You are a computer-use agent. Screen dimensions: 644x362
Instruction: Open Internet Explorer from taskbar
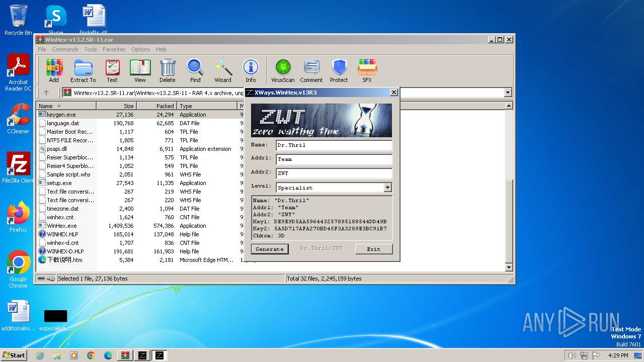pyautogui.click(x=40, y=355)
